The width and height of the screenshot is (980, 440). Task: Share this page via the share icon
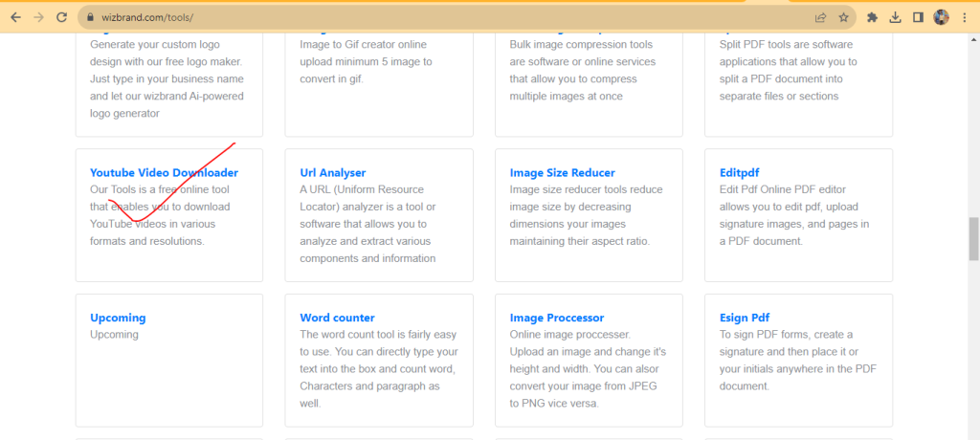820,17
